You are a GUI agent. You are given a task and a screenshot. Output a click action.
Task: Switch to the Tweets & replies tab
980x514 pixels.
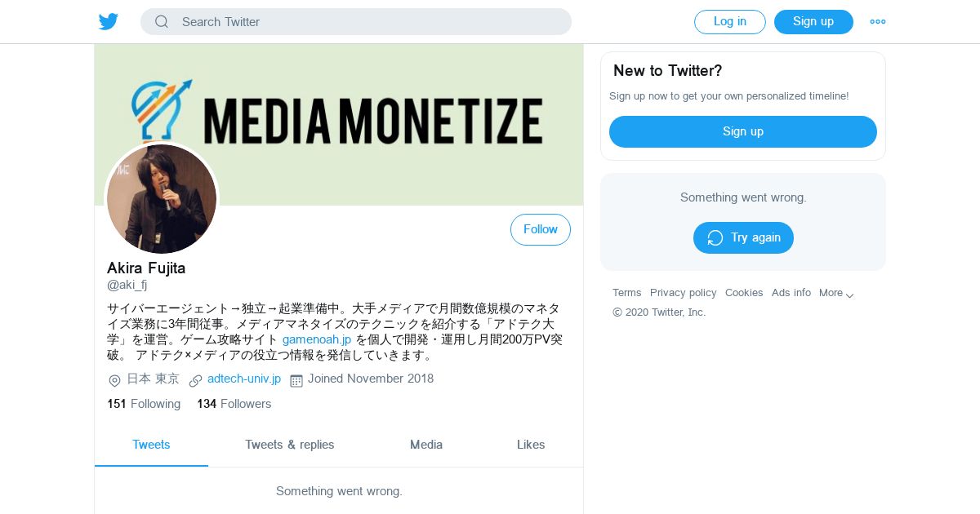(289, 445)
